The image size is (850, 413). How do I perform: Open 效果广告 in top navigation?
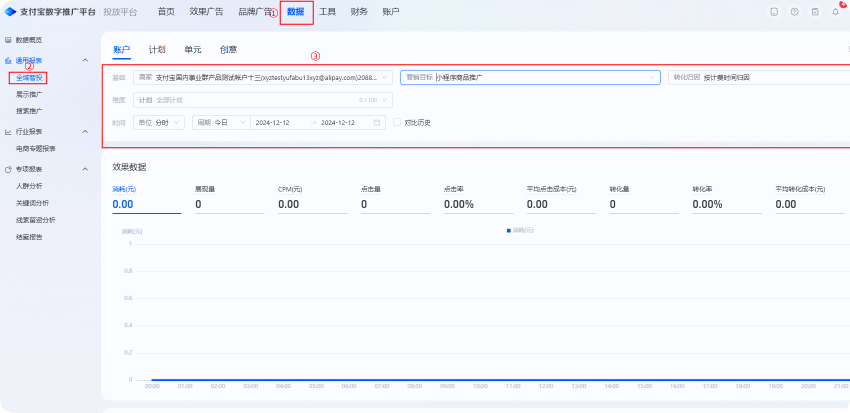[207, 12]
